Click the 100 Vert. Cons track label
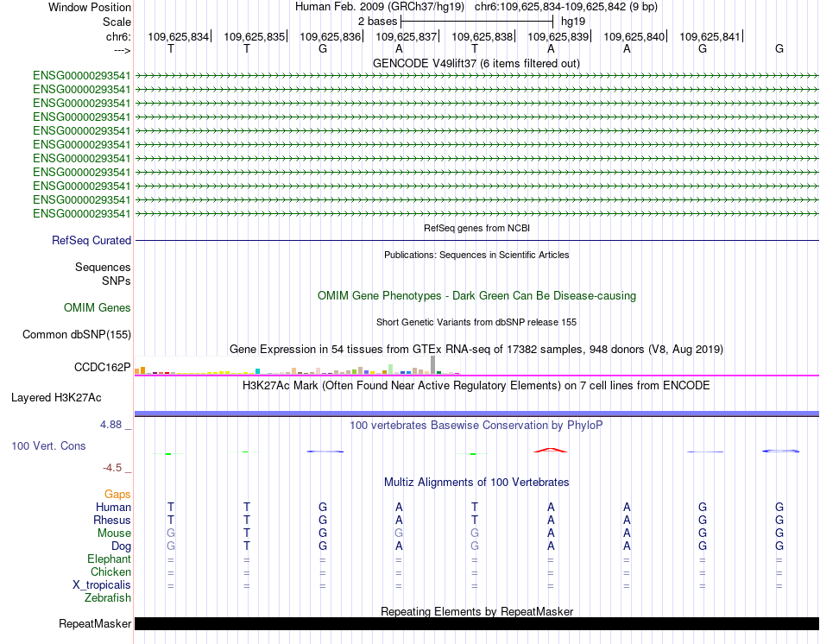This screenshot has width=820, height=644. coord(48,445)
